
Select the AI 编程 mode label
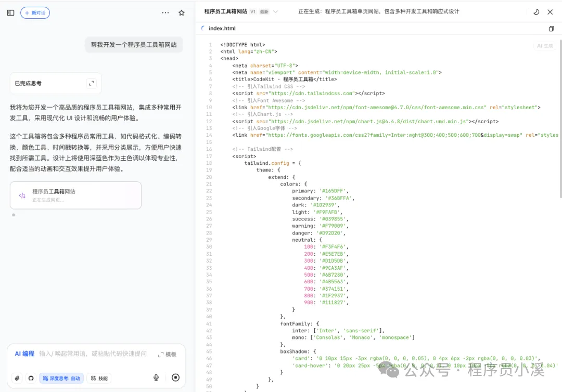tap(24, 354)
